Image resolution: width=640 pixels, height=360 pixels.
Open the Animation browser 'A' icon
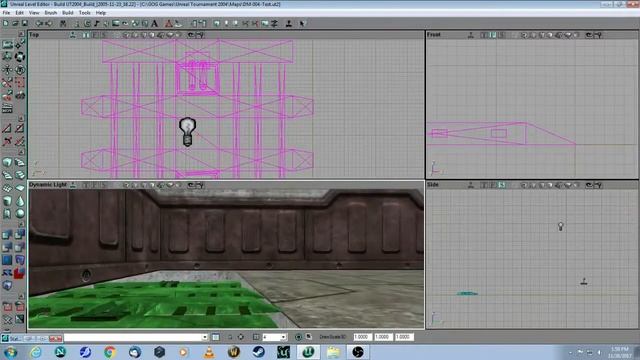pyautogui.click(x=155, y=24)
